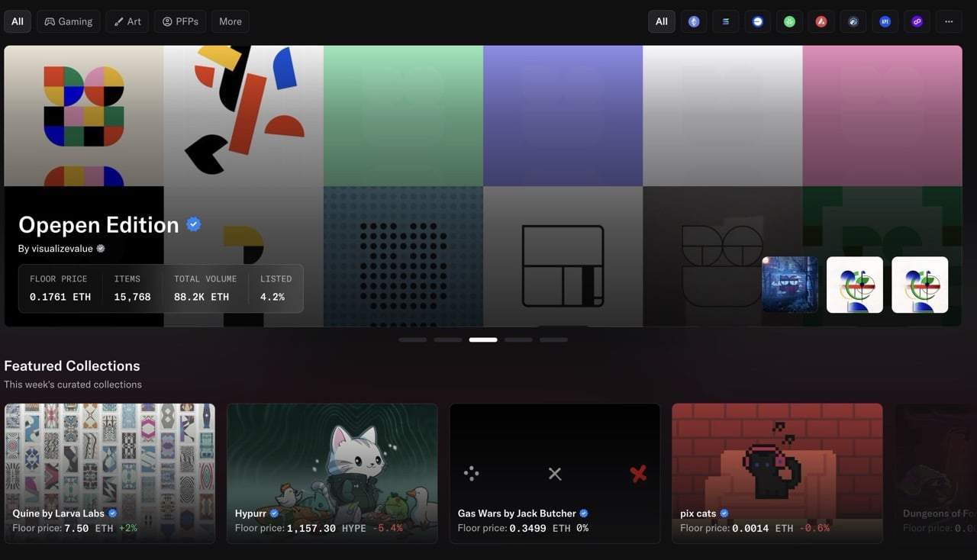Screen dimensions: 977x560
Task: Filter collections by the Avalanche chain icon
Action: click(x=821, y=21)
